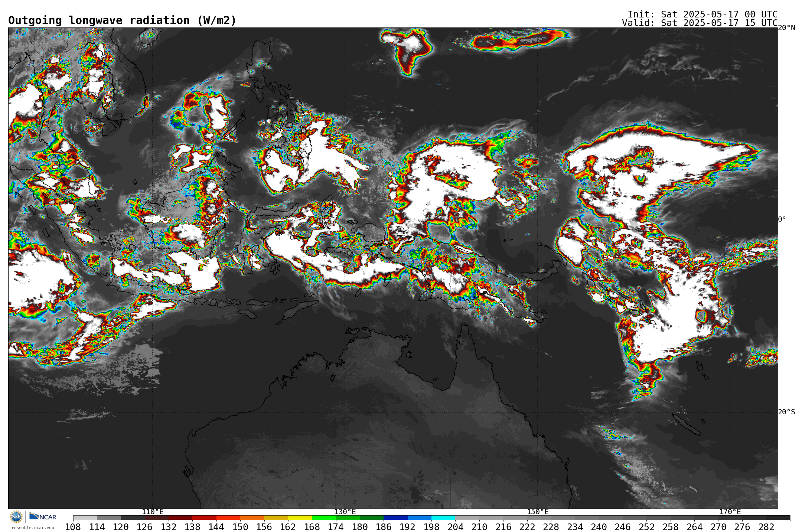Viewport: 802px width, 532px height.
Task: Click the colorbar value 144
Action: coord(216,527)
